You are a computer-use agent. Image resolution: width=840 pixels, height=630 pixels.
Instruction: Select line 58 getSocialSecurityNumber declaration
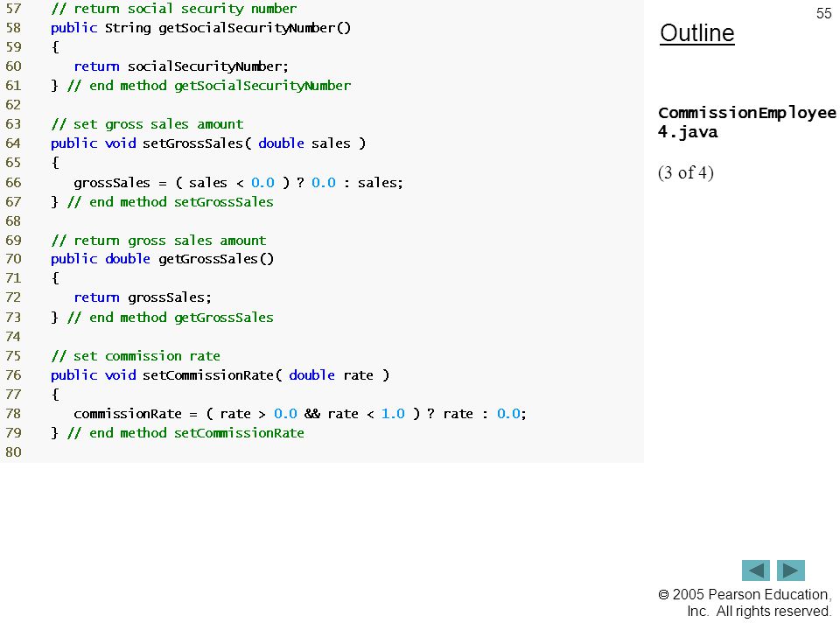[201, 28]
